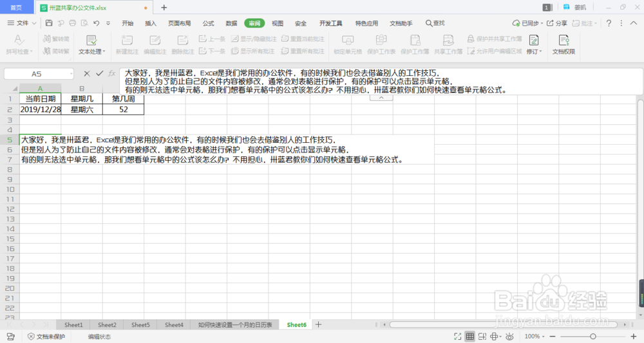Screen dimensions: 644x343
Task: Click 重置所有批注 reset all comments
Action: point(303,51)
